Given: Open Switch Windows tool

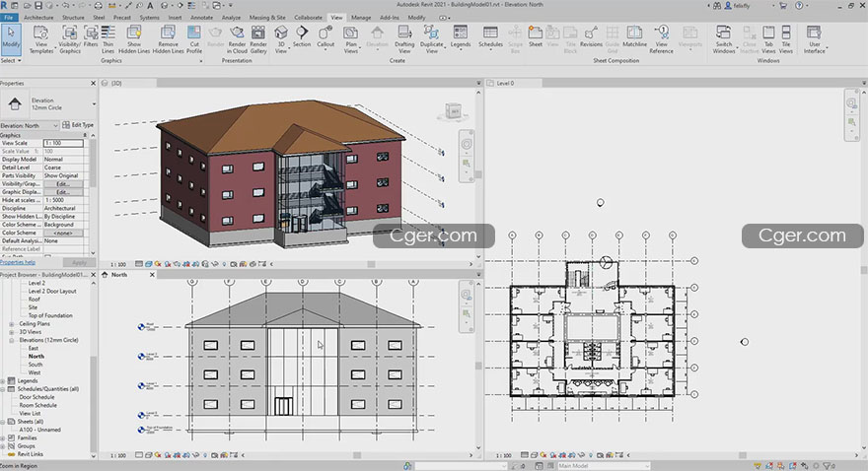Looking at the screenshot, I should click(724, 39).
